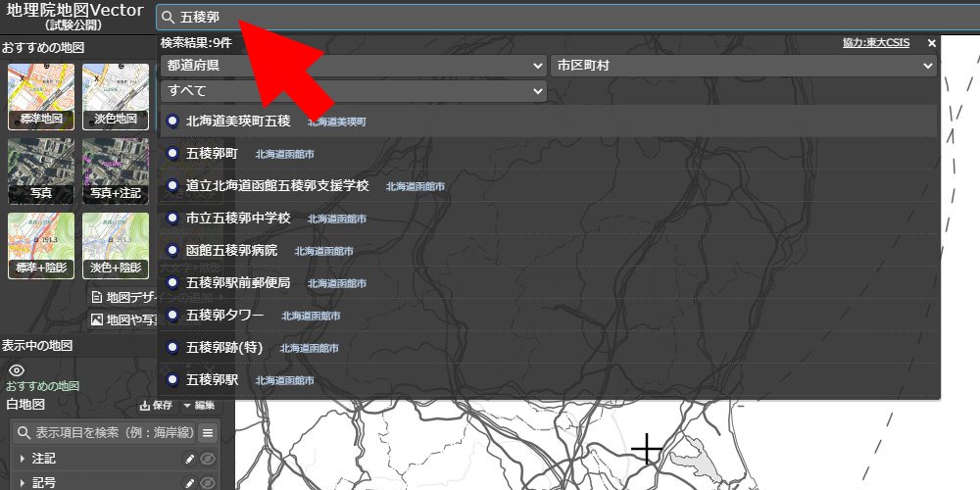Click the 保存 save button
Viewport: 980px width, 490px height.
(157, 405)
